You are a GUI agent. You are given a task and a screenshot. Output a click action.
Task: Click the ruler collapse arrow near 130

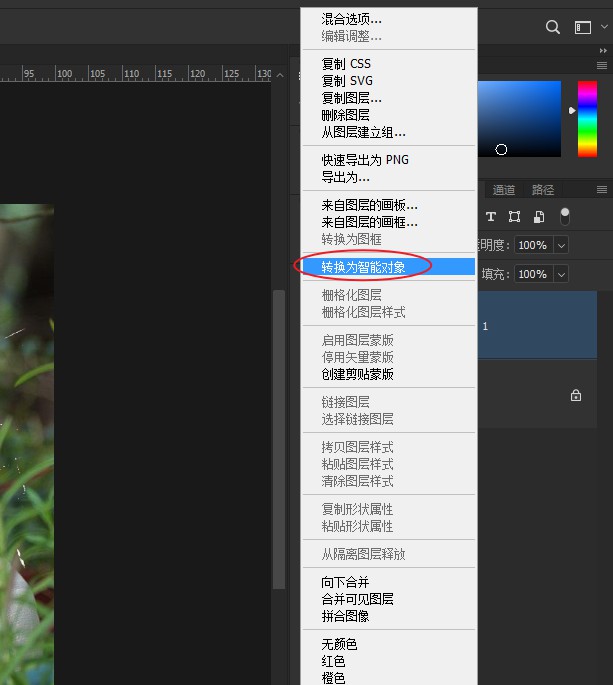point(280,75)
